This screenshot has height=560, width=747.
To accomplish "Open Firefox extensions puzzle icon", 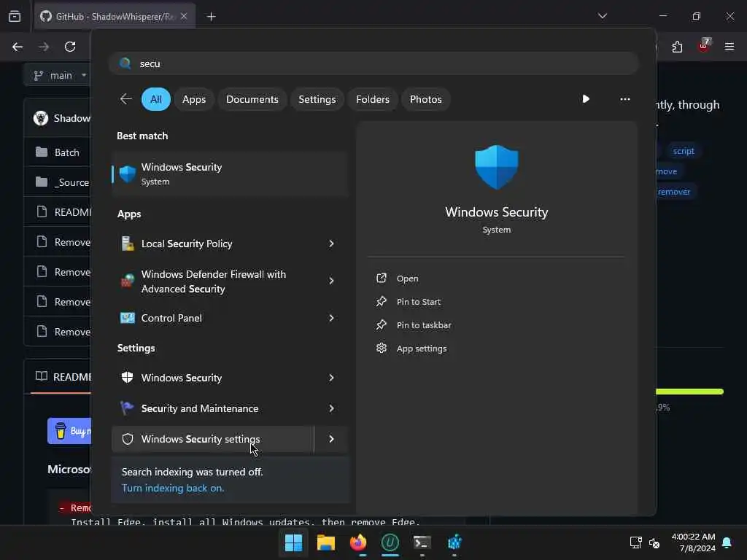I will pyautogui.click(x=677, y=47).
